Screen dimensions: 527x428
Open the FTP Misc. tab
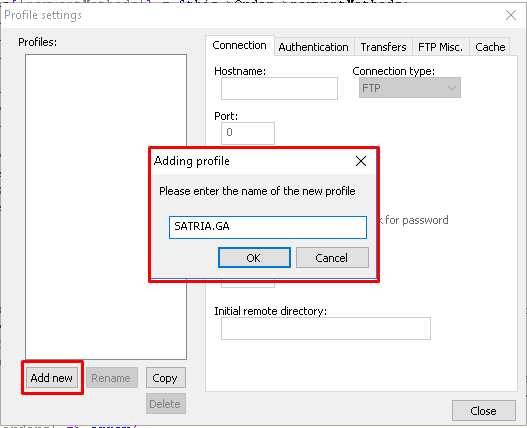(441, 47)
